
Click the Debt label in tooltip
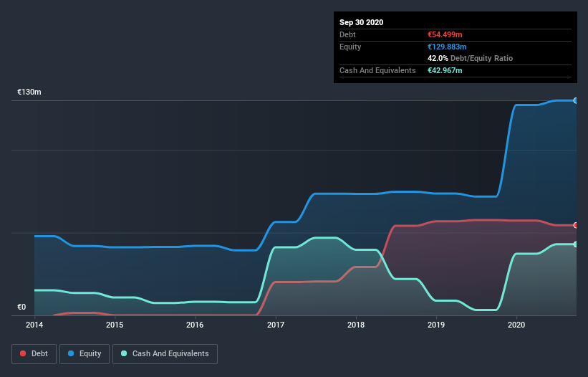point(347,34)
